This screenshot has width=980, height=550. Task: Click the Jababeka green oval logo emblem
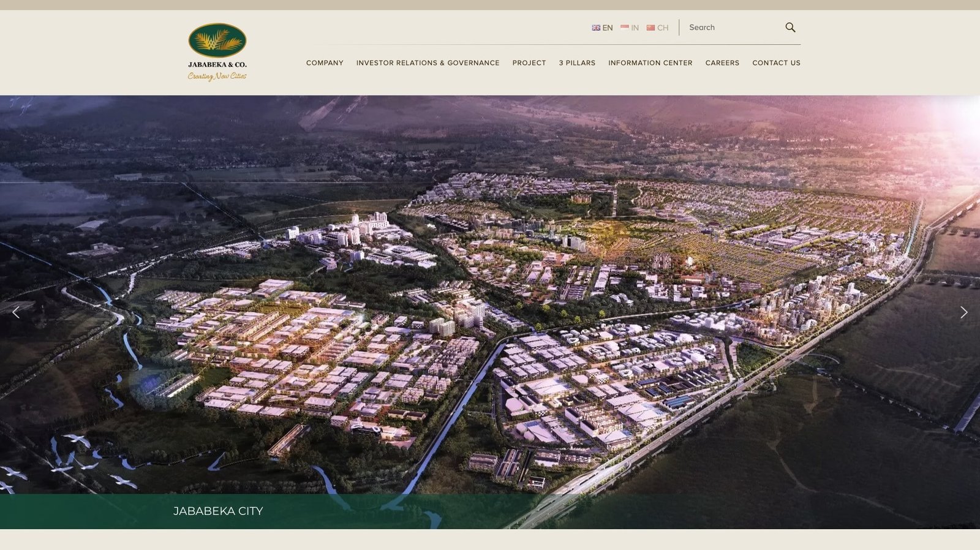pyautogui.click(x=217, y=40)
